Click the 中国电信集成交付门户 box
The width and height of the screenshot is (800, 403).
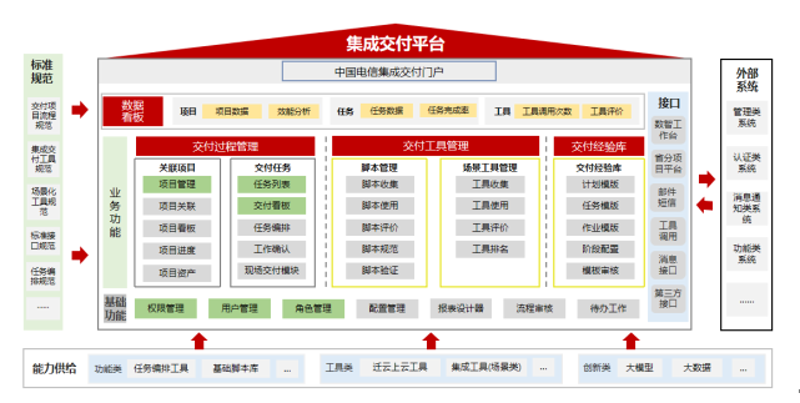[389, 71]
